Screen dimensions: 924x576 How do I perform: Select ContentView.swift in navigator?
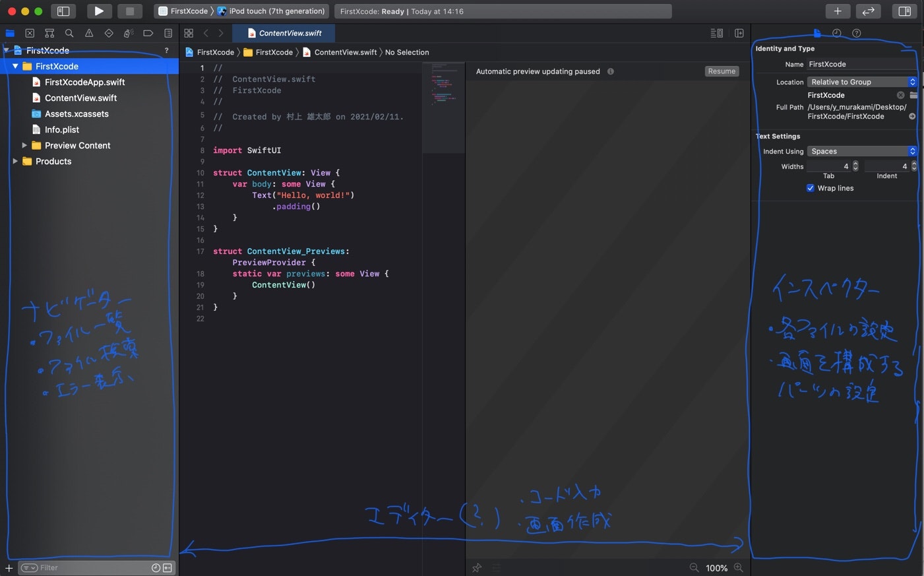pyautogui.click(x=80, y=98)
